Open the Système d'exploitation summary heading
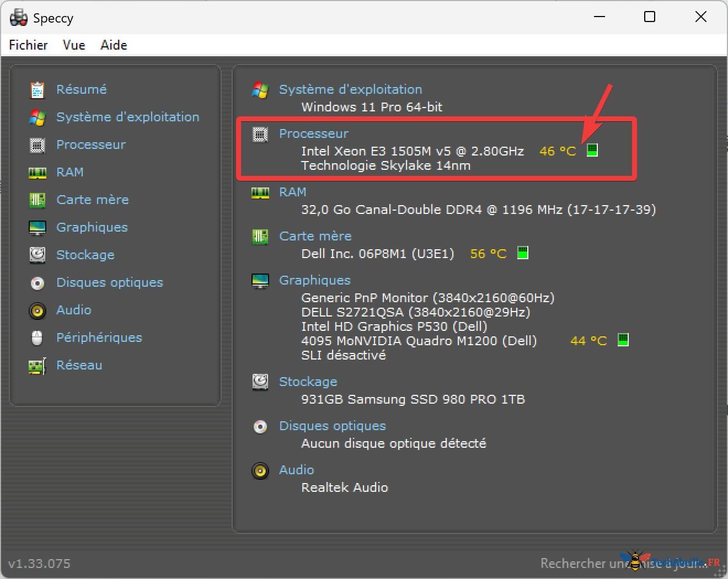 pos(350,89)
